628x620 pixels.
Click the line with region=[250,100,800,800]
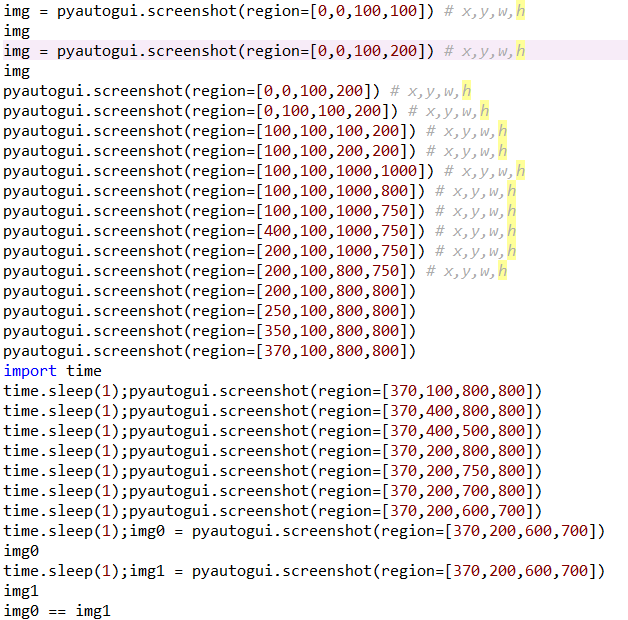[x=210, y=311]
